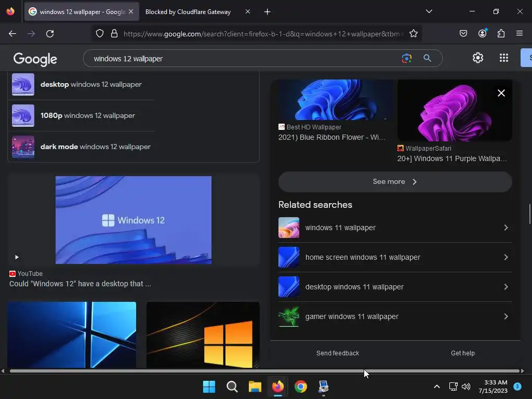Viewport: 532px width, 399px height.
Task: Go back to the previous page
Action: 12,34
